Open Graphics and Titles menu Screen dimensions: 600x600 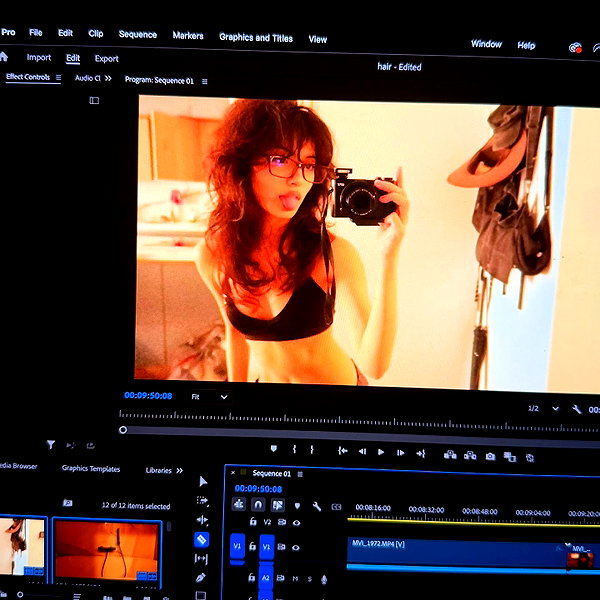(256, 38)
